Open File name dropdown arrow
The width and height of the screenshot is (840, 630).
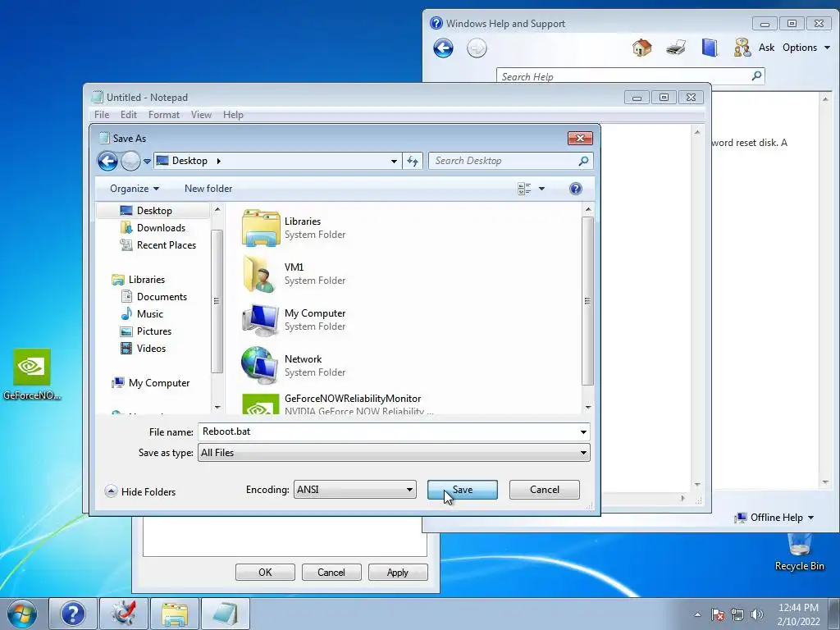coord(583,431)
